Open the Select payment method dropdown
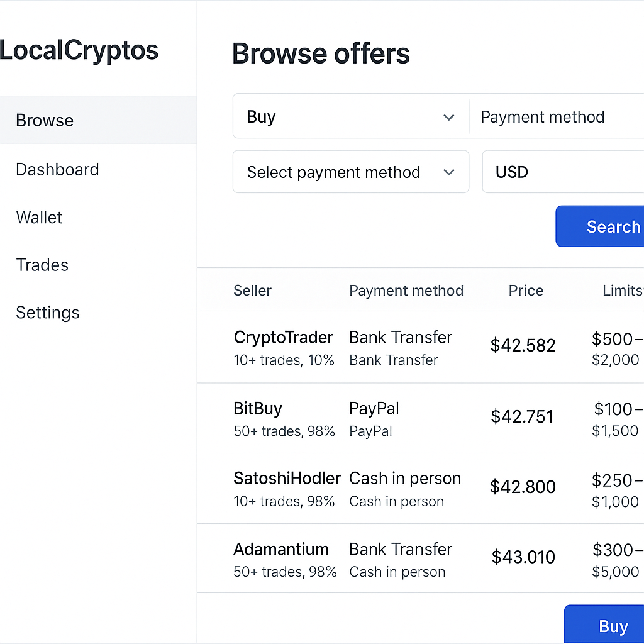 point(350,172)
